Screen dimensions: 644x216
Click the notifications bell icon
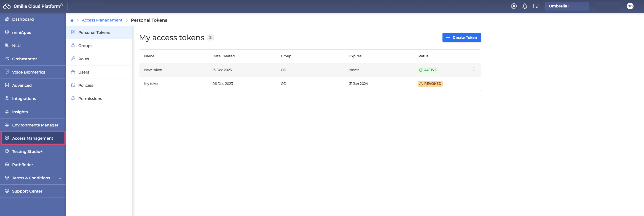(x=525, y=6)
